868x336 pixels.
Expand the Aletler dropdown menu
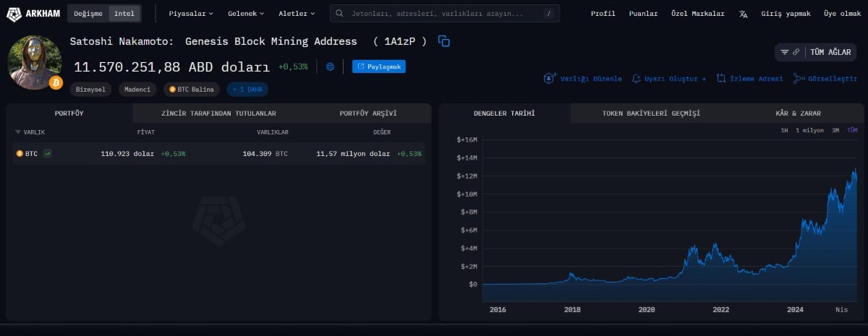point(297,14)
